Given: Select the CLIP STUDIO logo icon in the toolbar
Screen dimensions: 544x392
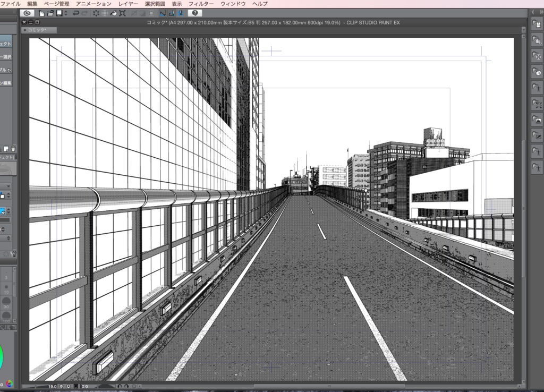Looking at the screenshot, I should tap(27, 13).
